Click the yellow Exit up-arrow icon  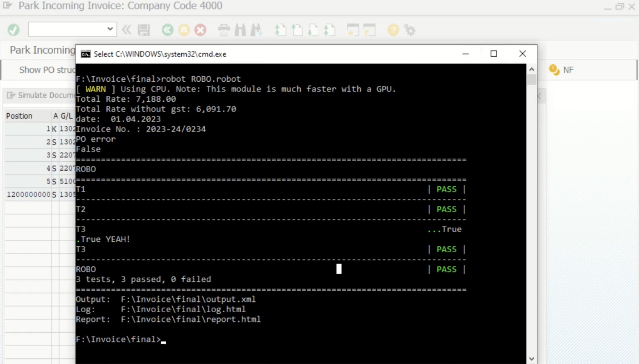(184, 30)
